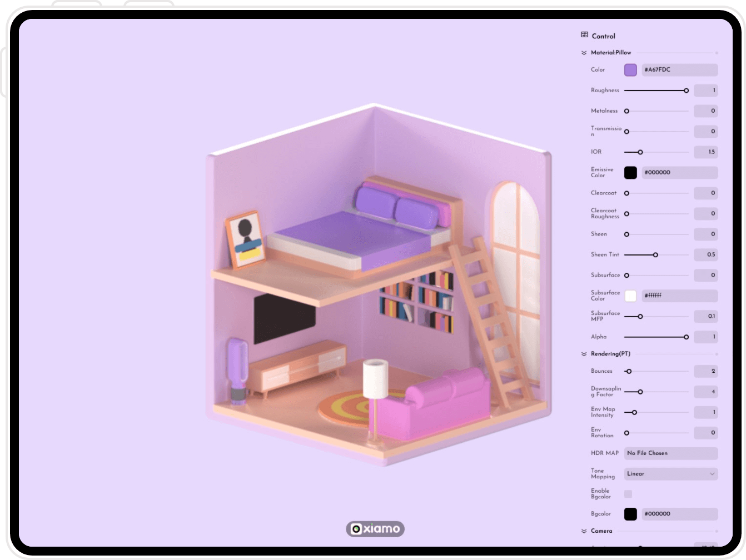Screen dimensions: 746x560
Task: Click the IOR value field
Action: (x=705, y=152)
